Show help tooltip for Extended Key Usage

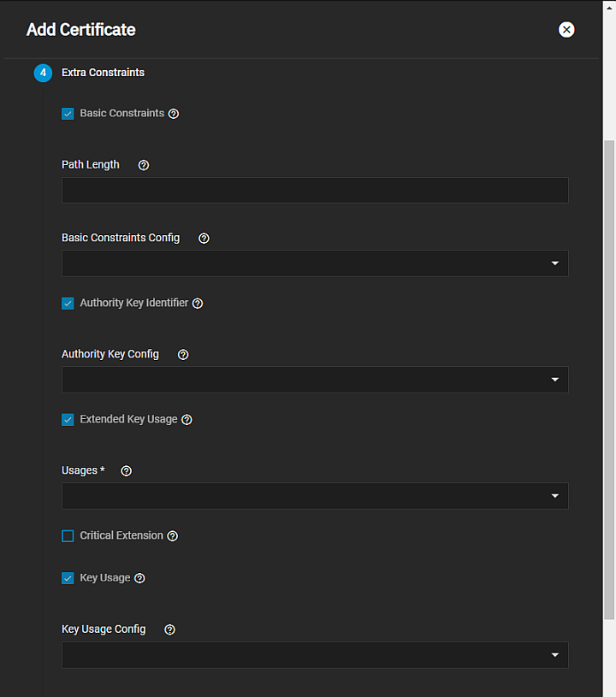[x=187, y=420]
